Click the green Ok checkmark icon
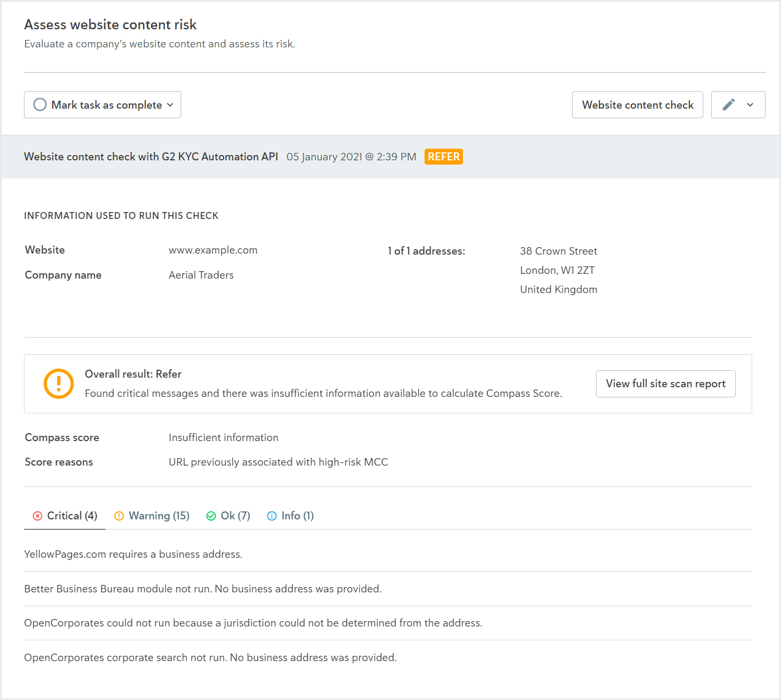 (x=211, y=516)
